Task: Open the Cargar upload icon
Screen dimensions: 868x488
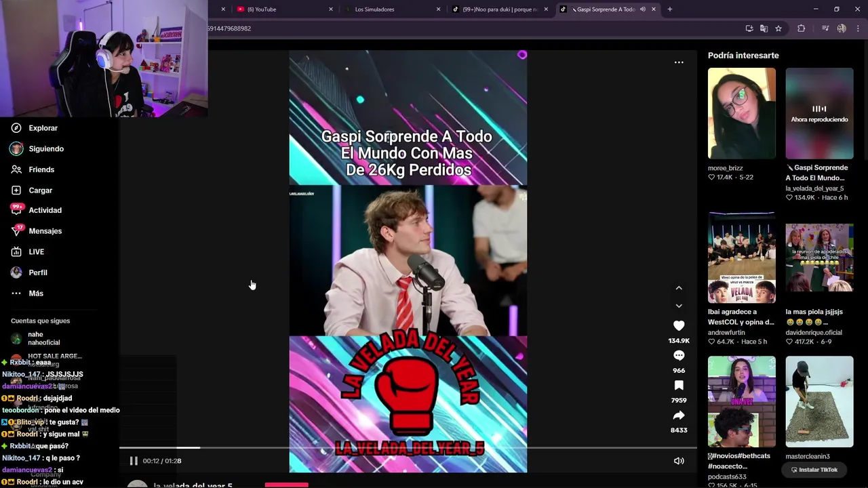Action: click(x=16, y=190)
